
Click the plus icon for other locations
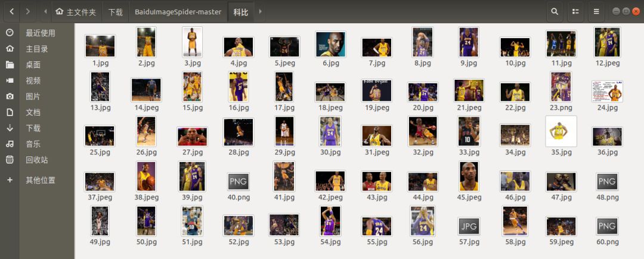click(x=10, y=180)
